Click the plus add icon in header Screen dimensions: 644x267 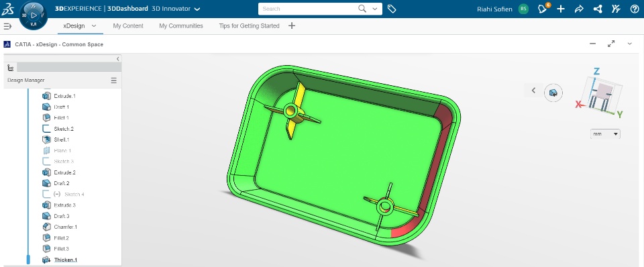[561, 9]
